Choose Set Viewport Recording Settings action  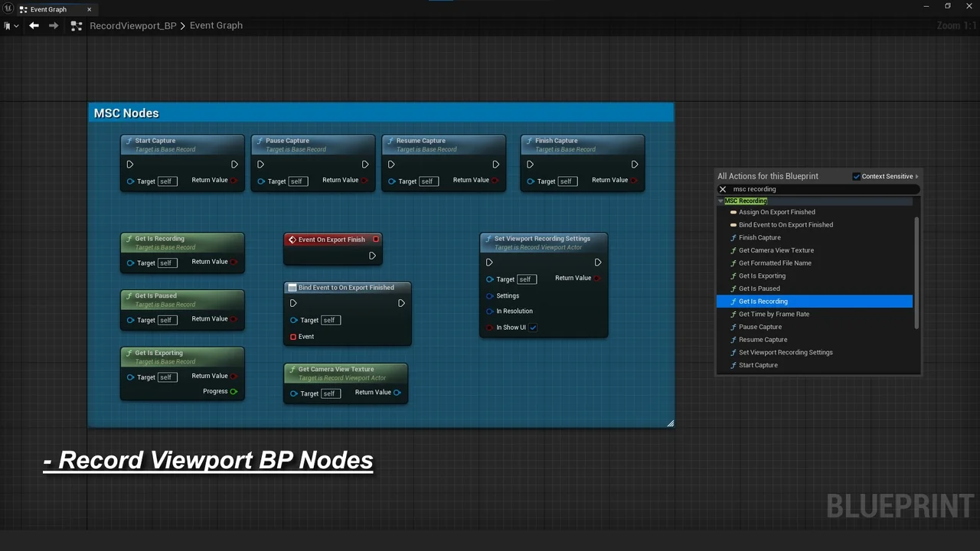[786, 353]
